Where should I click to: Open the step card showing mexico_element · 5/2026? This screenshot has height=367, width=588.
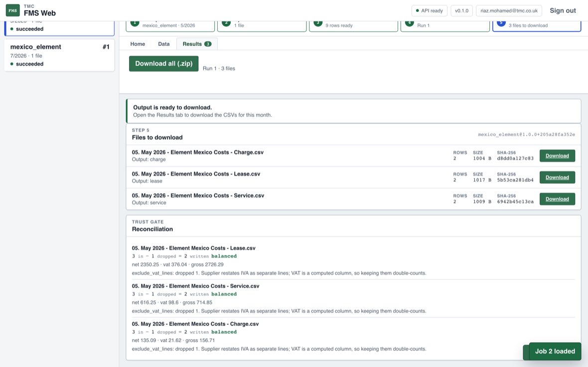[x=170, y=25]
